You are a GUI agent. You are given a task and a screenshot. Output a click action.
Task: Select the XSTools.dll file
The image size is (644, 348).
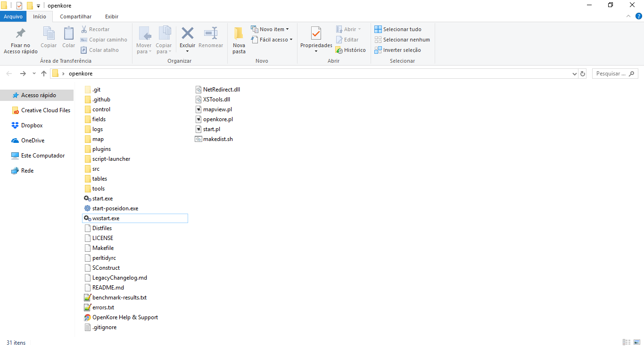[x=213, y=99]
